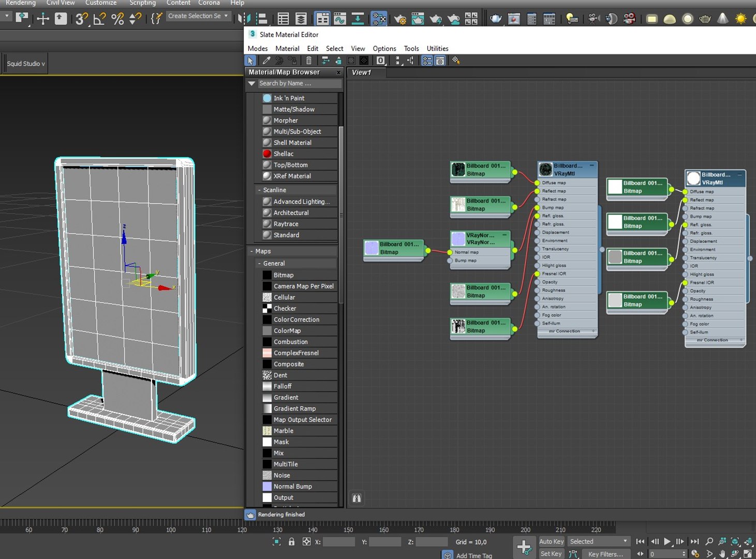
Task: Click the Delete Selected trash icon
Action: pyautogui.click(x=309, y=61)
